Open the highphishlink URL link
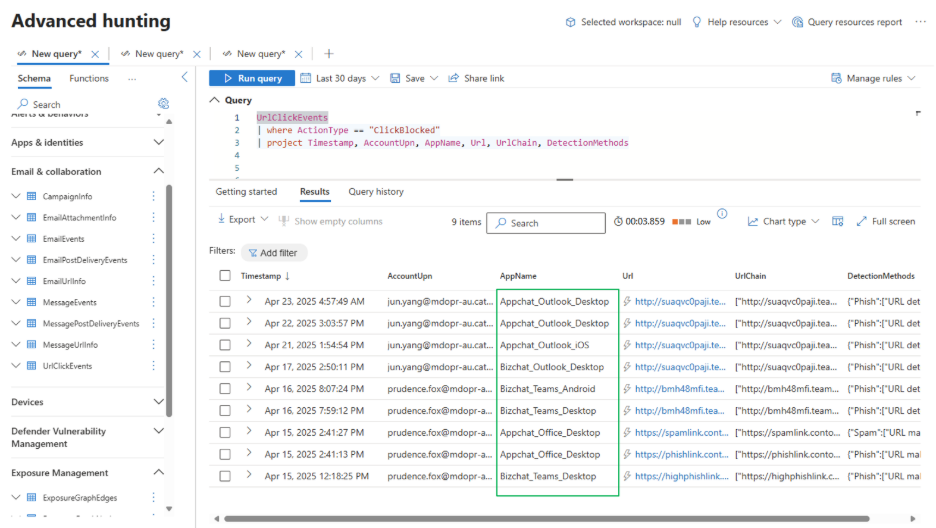 pyautogui.click(x=682, y=476)
